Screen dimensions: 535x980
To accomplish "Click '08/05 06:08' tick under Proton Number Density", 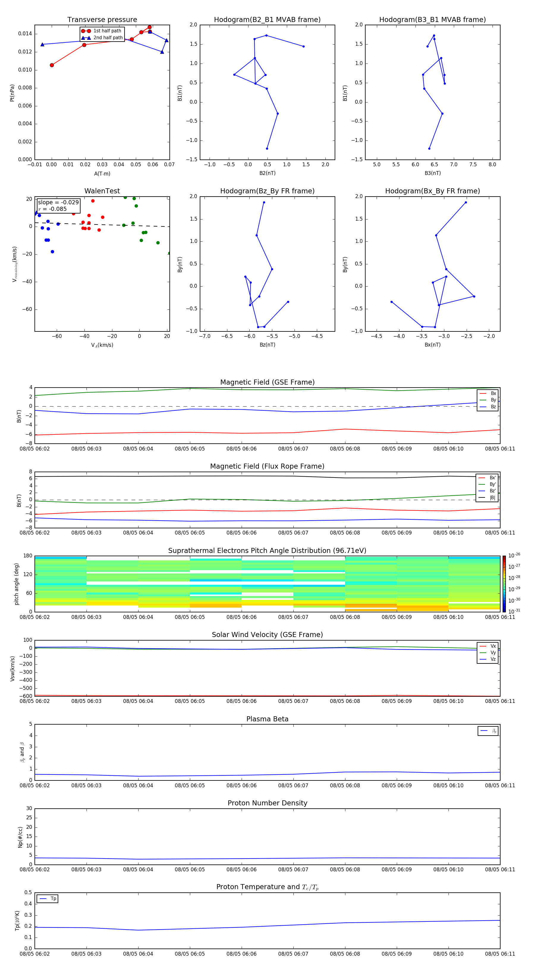I will pos(345,870).
